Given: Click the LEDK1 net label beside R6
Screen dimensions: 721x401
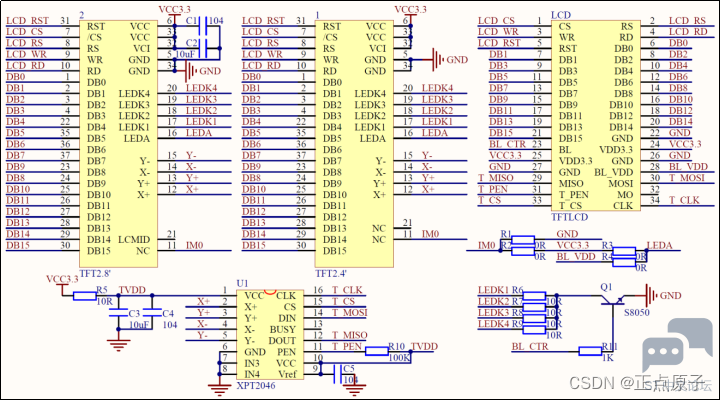Looking at the screenshot, I should tap(493, 290).
